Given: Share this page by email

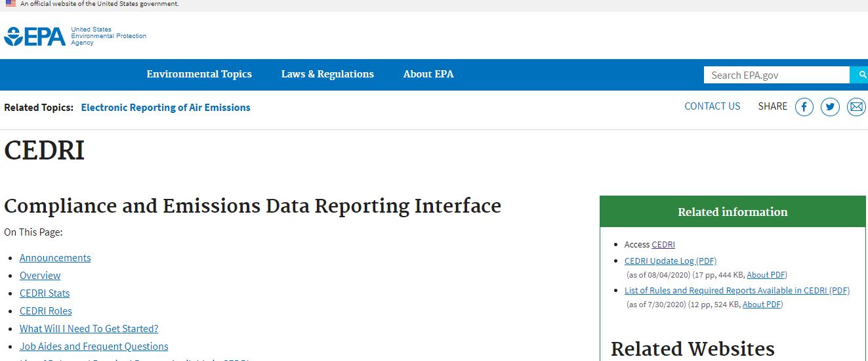Looking at the screenshot, I should coord(856,107).
